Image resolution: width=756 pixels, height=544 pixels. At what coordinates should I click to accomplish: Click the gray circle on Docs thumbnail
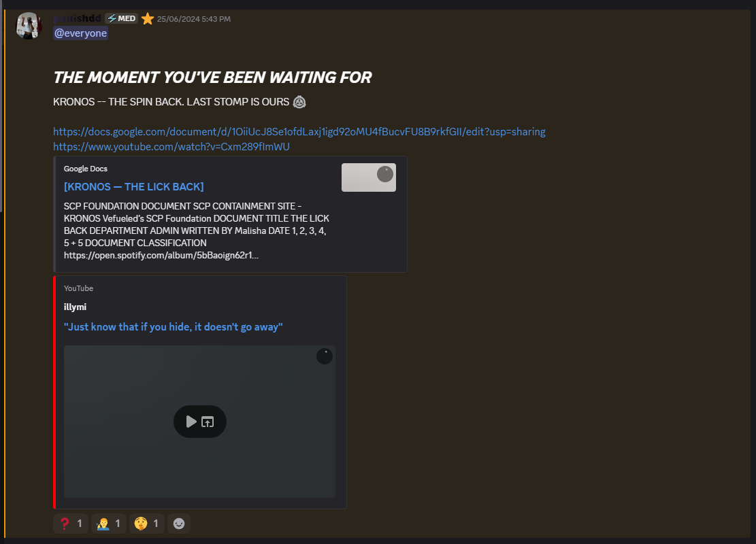[x=385, y=174]
